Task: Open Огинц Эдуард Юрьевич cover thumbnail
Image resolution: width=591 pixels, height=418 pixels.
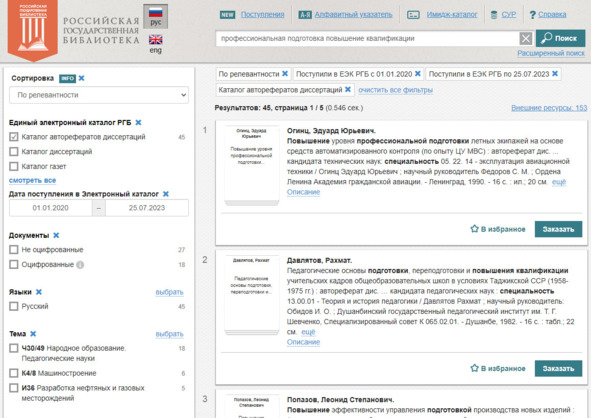Action: point(251,165)
